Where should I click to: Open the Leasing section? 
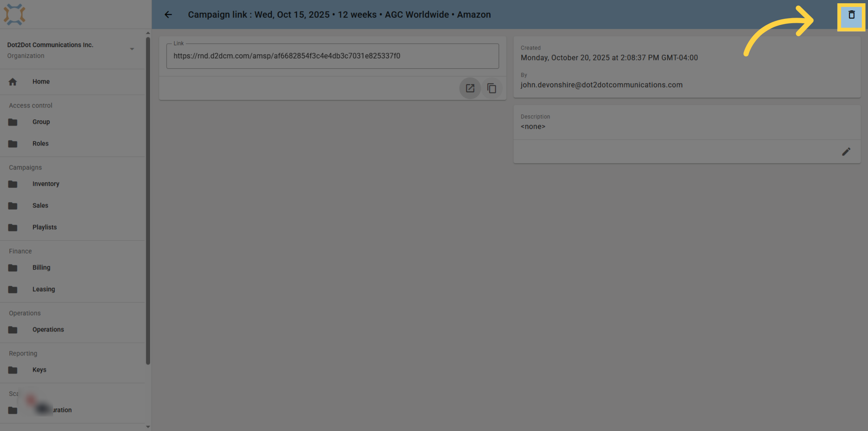(x=72, y=289)
